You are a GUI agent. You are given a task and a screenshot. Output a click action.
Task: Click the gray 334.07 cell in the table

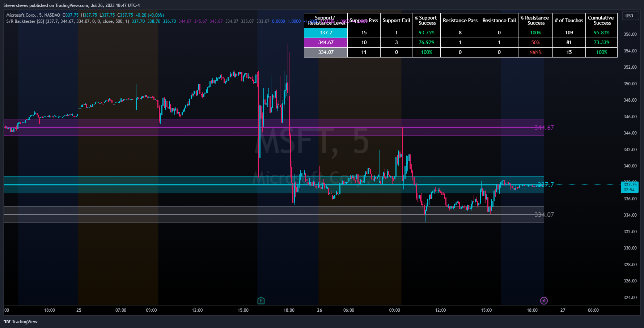click(x=326, y=52)
